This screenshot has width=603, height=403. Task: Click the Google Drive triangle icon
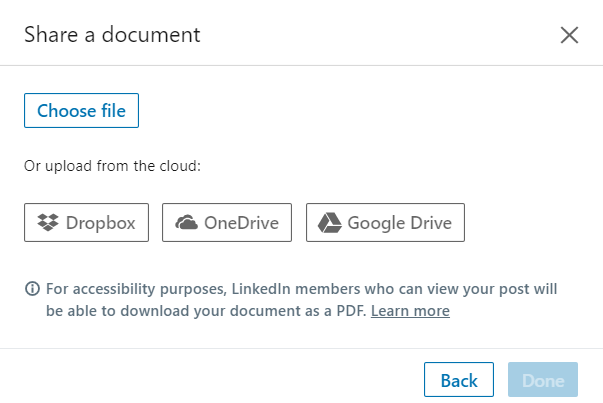coord(330,222)
